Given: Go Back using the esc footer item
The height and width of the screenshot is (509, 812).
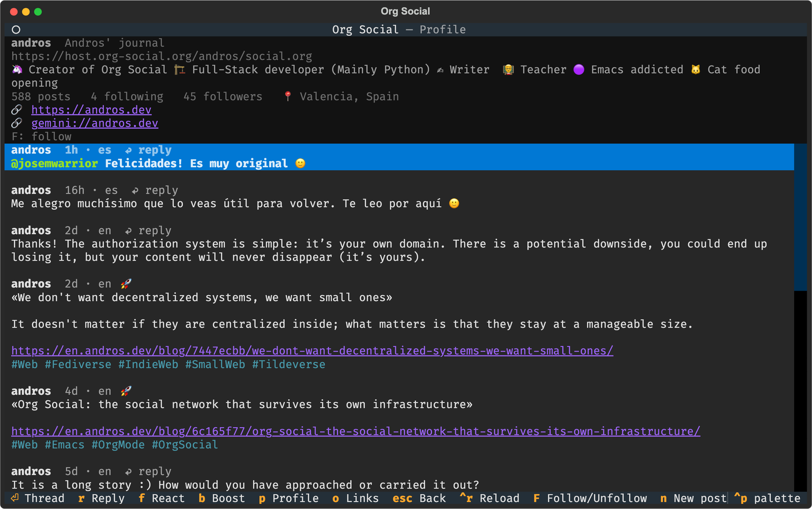Looking at the screenshot, I should (419, 498).
